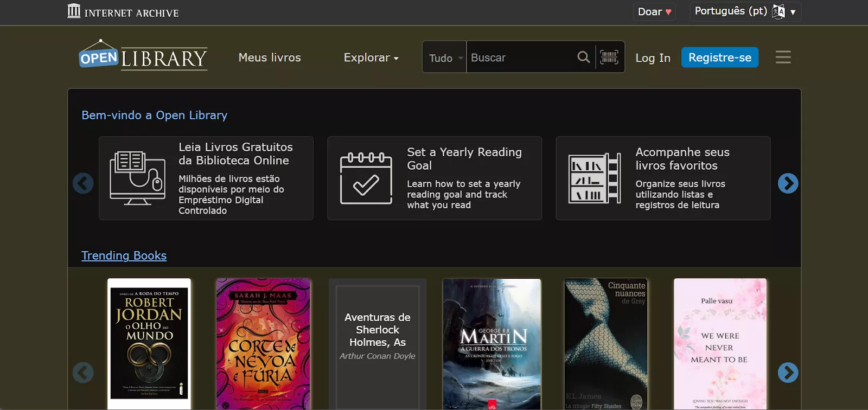This screenshot has height=410, width=868.
Task: Click the Arthur Conan Doyle author text
Action: click(x=378, y=356)
